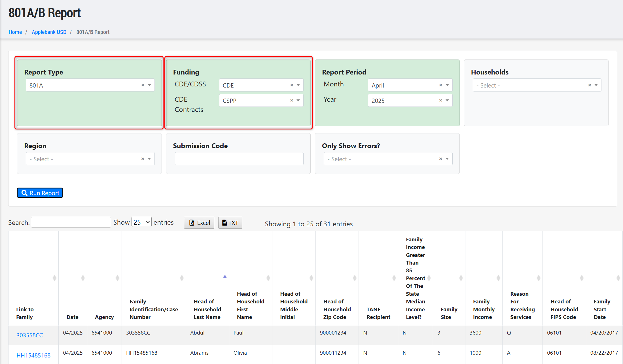Clear the CSPP contract selection
Image resolution: width=623 pixels, height=364 pixels.
click(x=292, y=101)
